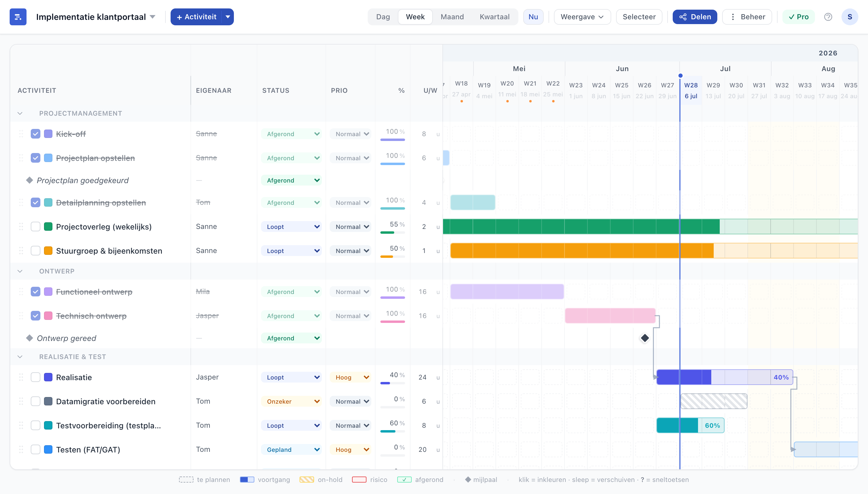Click the Realisatie 40% Gantt bar
The width and height of the screenshot is (868, 494).
(x=725, y=377)
